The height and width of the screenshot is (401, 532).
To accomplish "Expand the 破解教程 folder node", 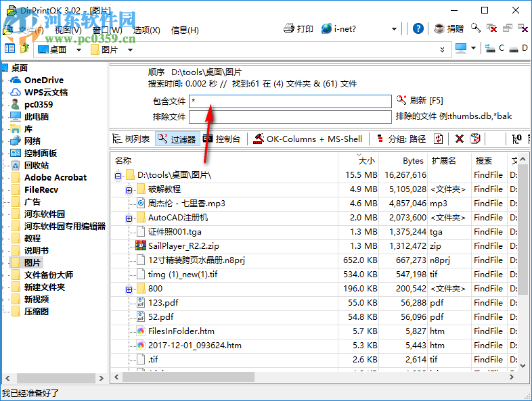I will tap(129, 190).
